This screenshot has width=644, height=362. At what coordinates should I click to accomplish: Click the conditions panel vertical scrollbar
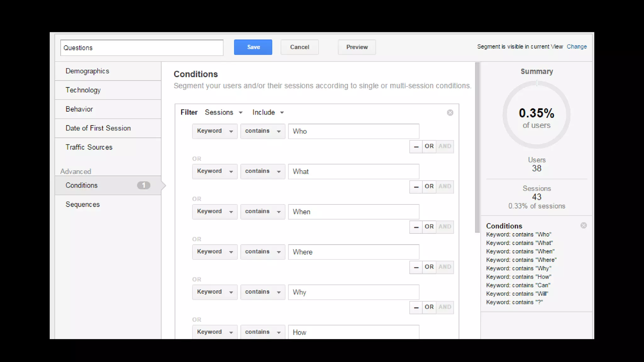pos(477,148)
